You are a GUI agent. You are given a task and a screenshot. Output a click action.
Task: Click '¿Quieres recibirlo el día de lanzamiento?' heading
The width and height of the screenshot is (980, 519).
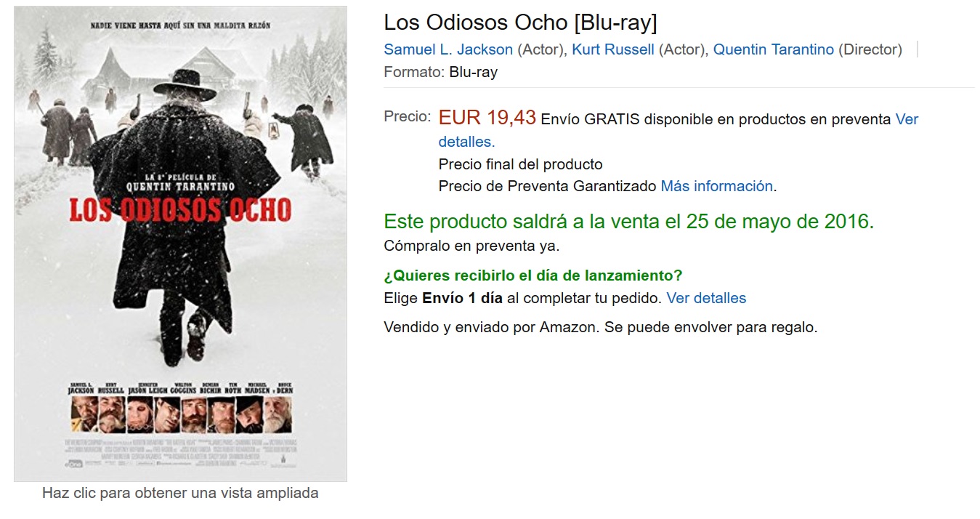[532, 275]
